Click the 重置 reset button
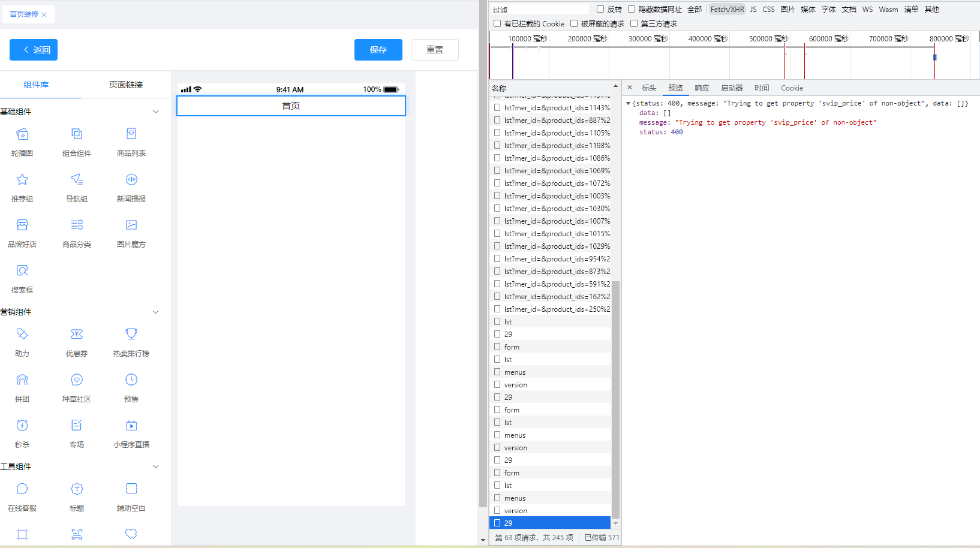 (x=435, y=50)
